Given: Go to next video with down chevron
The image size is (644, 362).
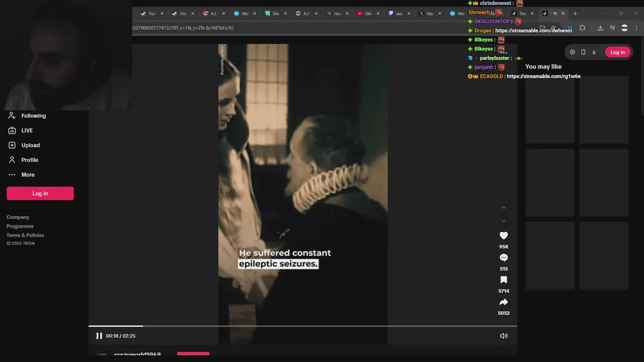Looking at the screenshot, I should coord(504,221).
